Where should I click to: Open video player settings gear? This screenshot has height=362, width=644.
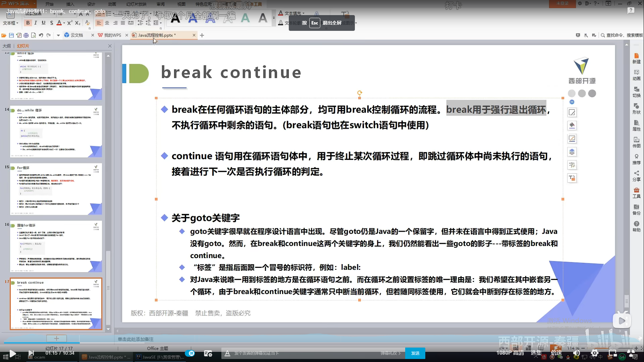(x=594, y=353)
